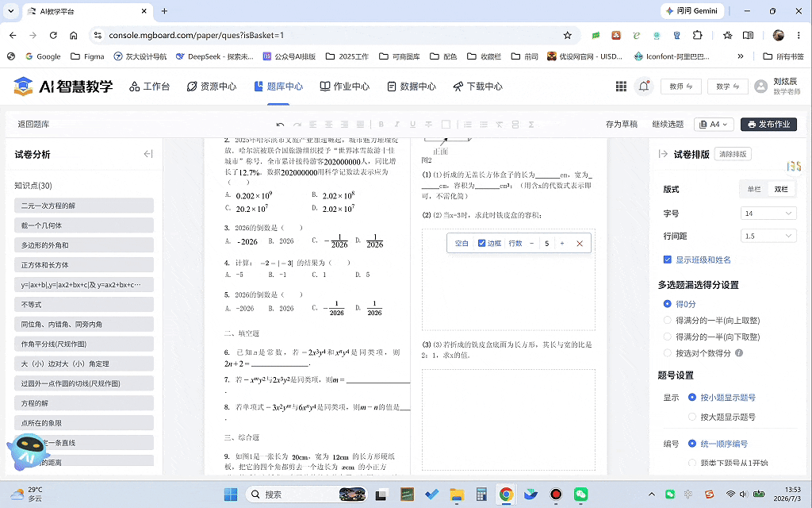Screen dimensions: 812x508
Task: Choose 按小题显示题号
Action: coord(691,398)
